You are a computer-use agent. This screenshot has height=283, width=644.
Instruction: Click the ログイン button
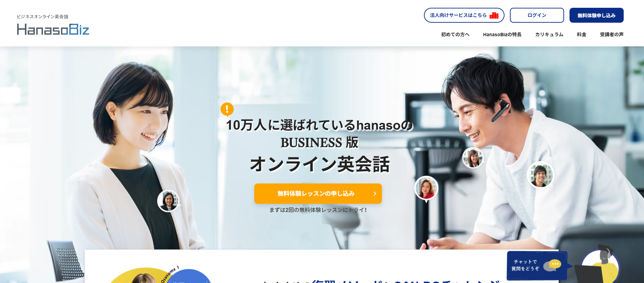pyautogui.click(x=537, y=15)
